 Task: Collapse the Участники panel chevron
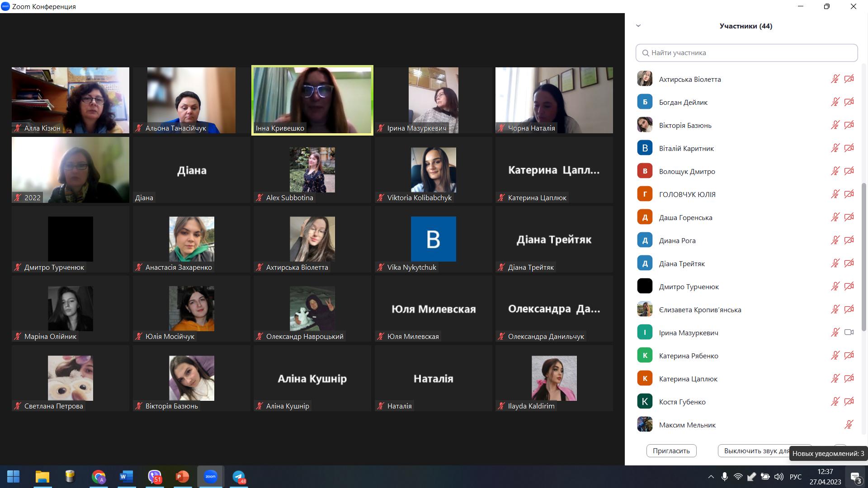pos(638,26)
